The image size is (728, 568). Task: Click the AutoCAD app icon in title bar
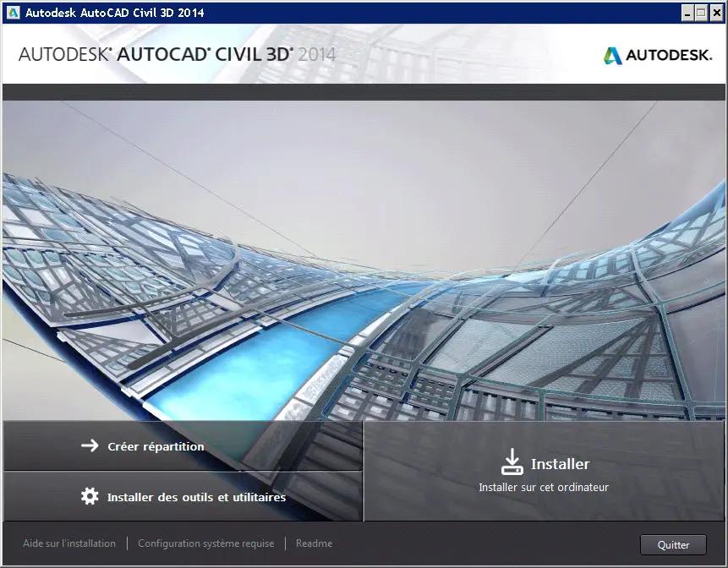[13, 13]
